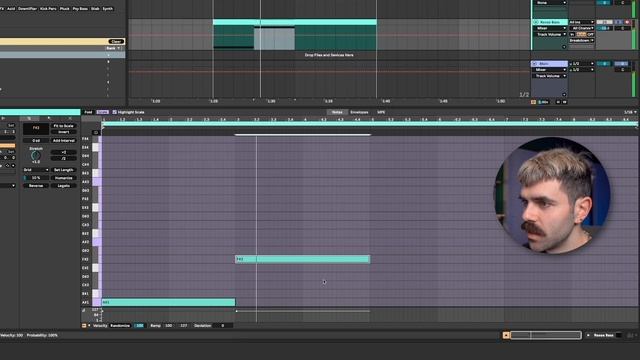Open the Mixer dropdown on Main track
Viewport: 640px width, 360px height.
tap(550, 70)
